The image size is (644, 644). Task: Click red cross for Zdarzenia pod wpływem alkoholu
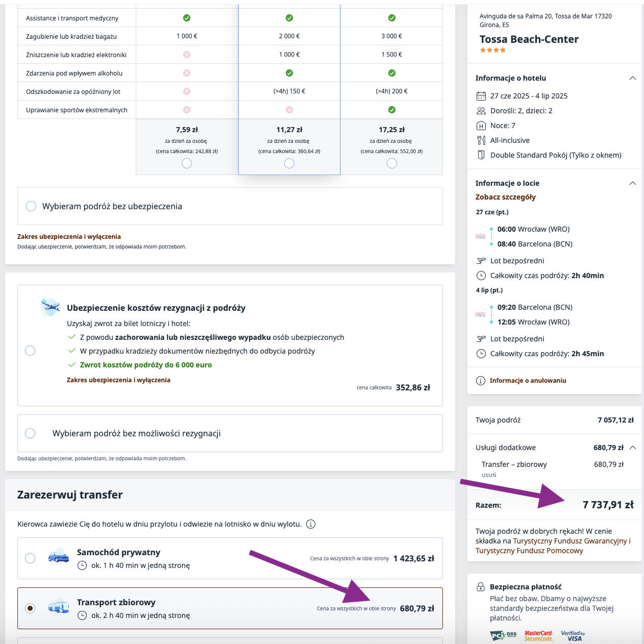coord(187,73)
